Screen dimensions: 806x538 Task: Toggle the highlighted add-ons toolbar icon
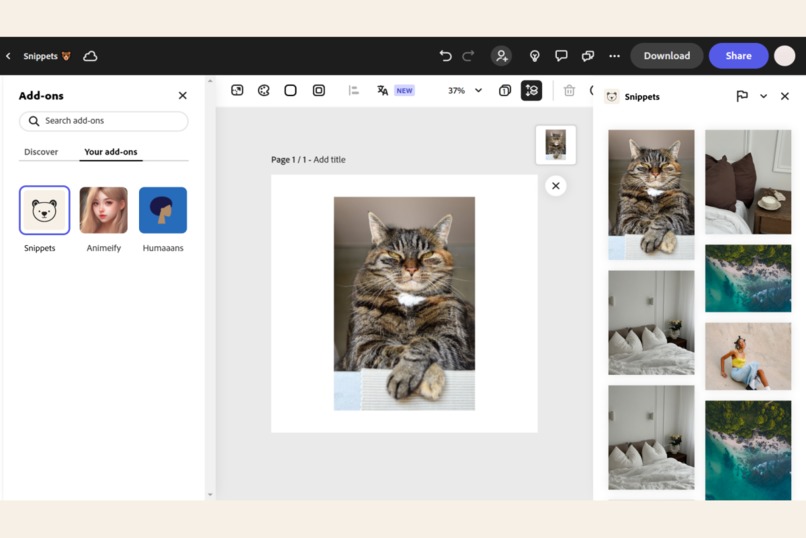pos(532,90)
